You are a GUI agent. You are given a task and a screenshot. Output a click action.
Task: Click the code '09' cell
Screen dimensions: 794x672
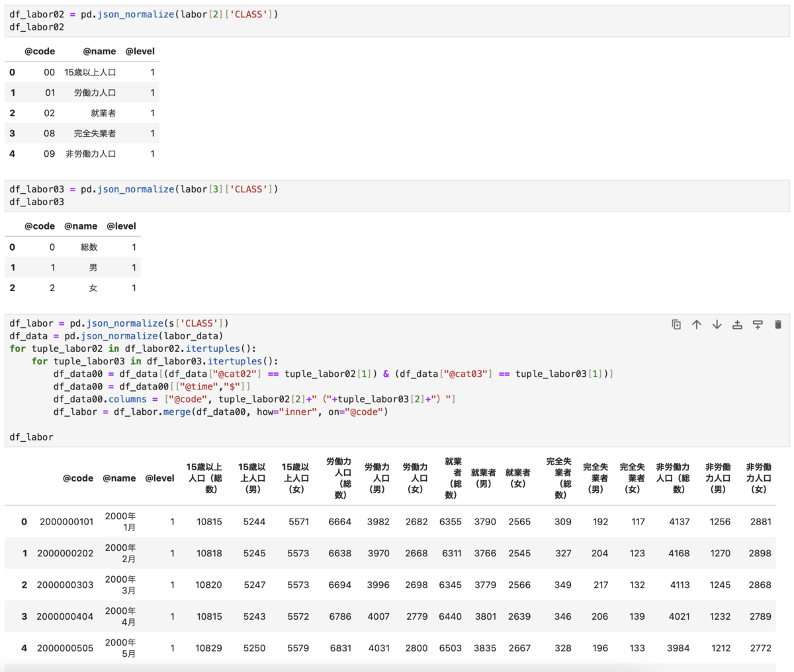tap(50, 154)
